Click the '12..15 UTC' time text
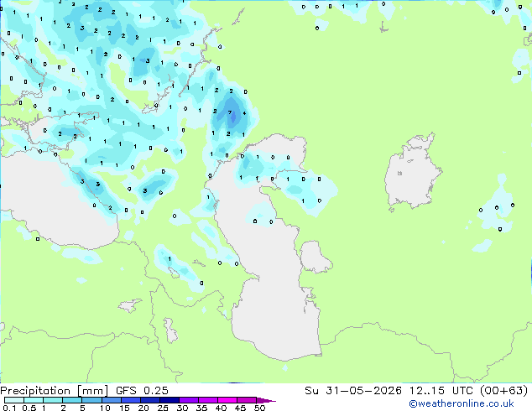 click(441, 391)
